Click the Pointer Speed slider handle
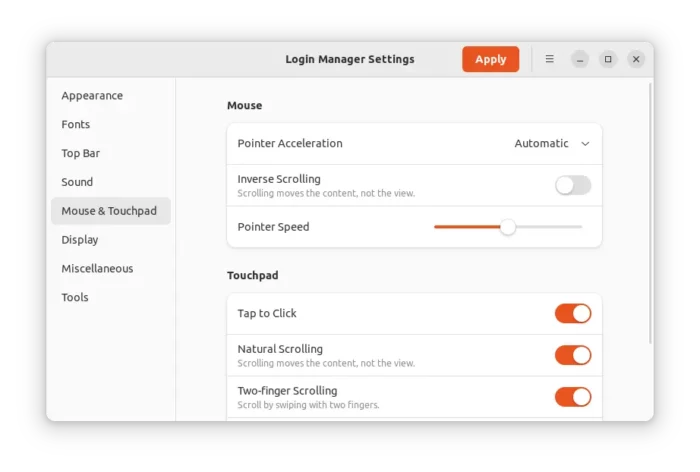Image resolution: width=700 pixels, height=472 pixels. coord(508,227)
